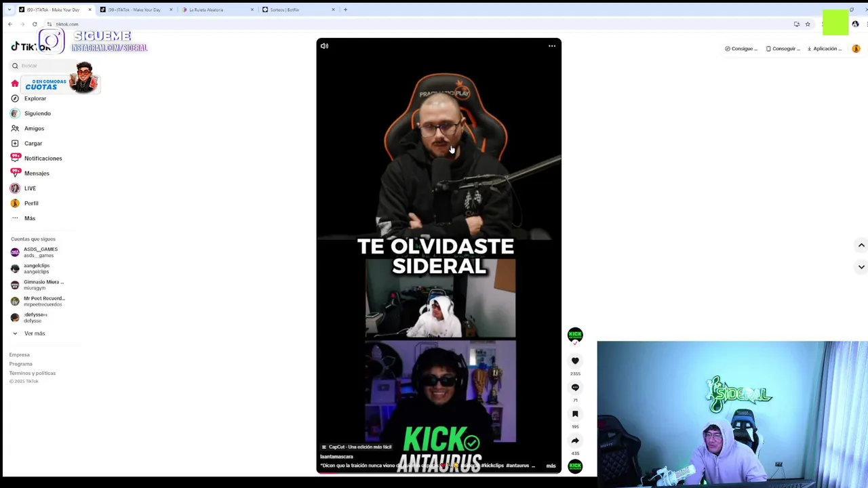Click the install app icon in address bar

pyautogui.click(x=797, y=24)
